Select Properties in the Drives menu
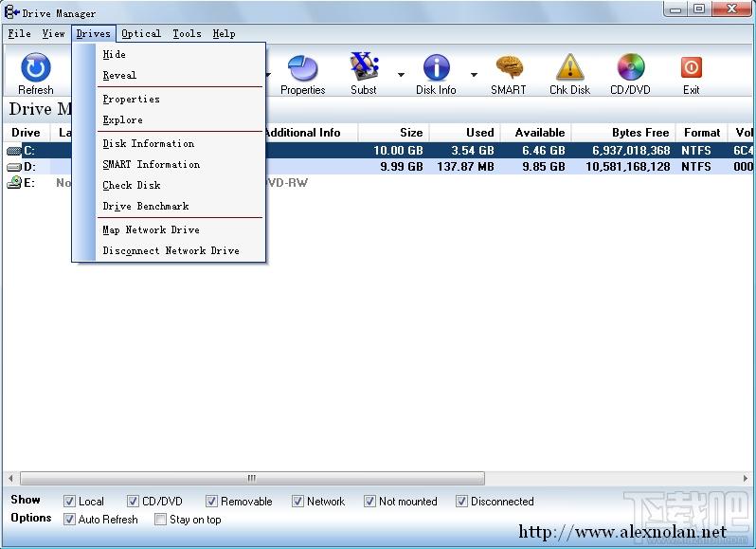 (x=180, y=99)
